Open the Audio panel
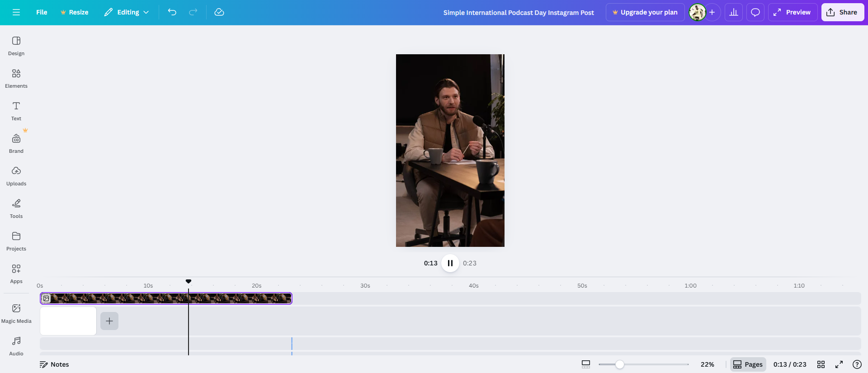Viewport: 868px width, 373px height. 16,346
